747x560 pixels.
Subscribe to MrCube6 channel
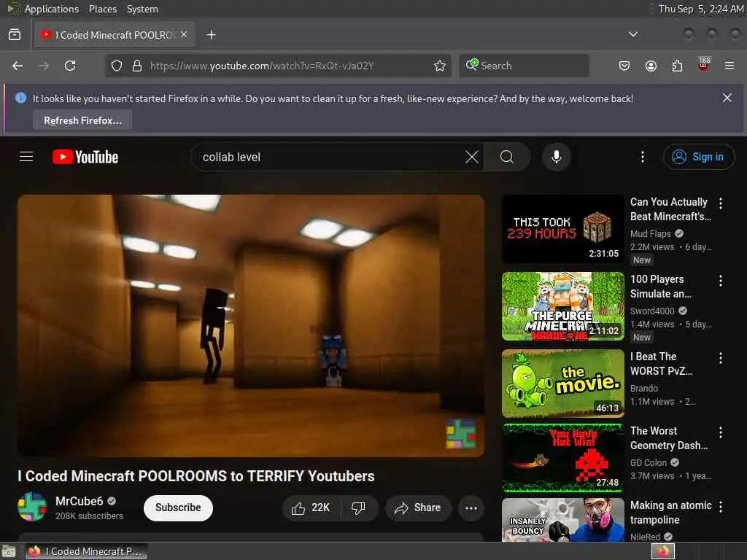[178, 507]
